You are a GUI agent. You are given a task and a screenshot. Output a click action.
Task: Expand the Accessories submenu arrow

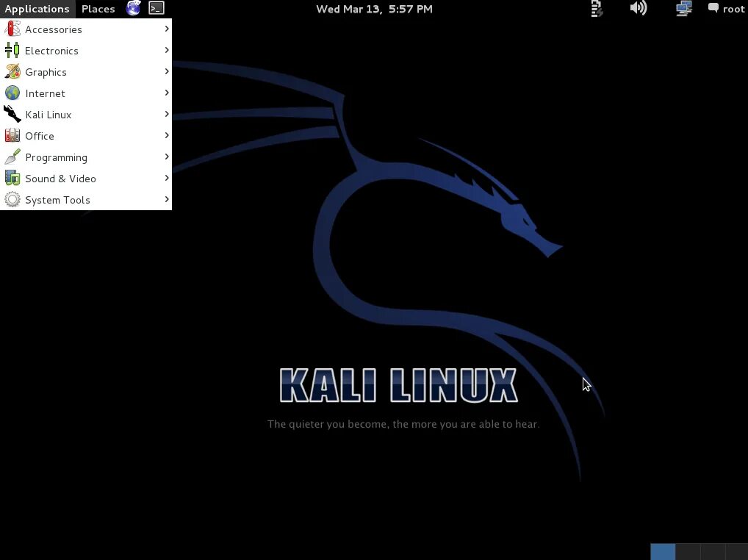coord(167,29)
